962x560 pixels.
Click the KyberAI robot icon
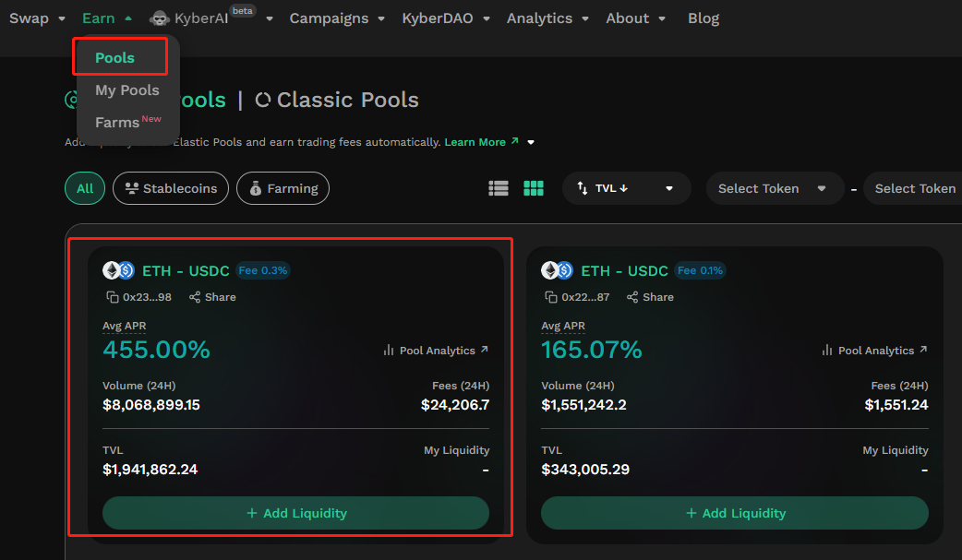[160, 18]
